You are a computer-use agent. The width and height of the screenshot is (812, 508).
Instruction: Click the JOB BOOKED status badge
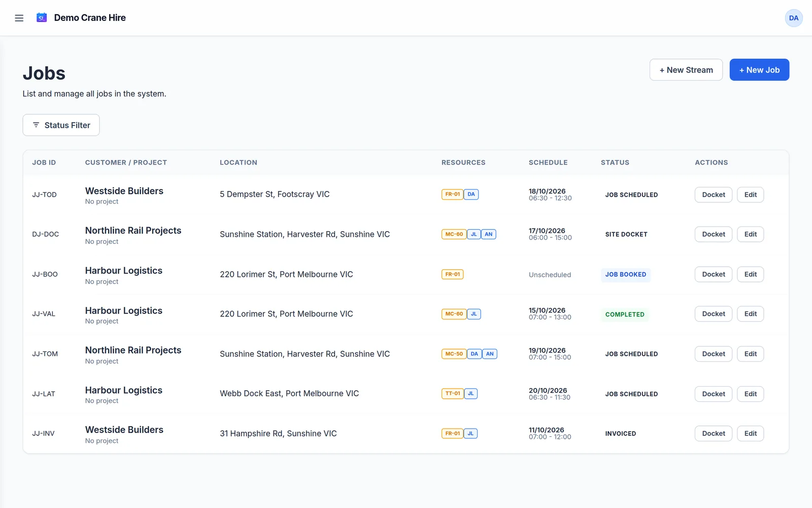click(x=626, y=274)
